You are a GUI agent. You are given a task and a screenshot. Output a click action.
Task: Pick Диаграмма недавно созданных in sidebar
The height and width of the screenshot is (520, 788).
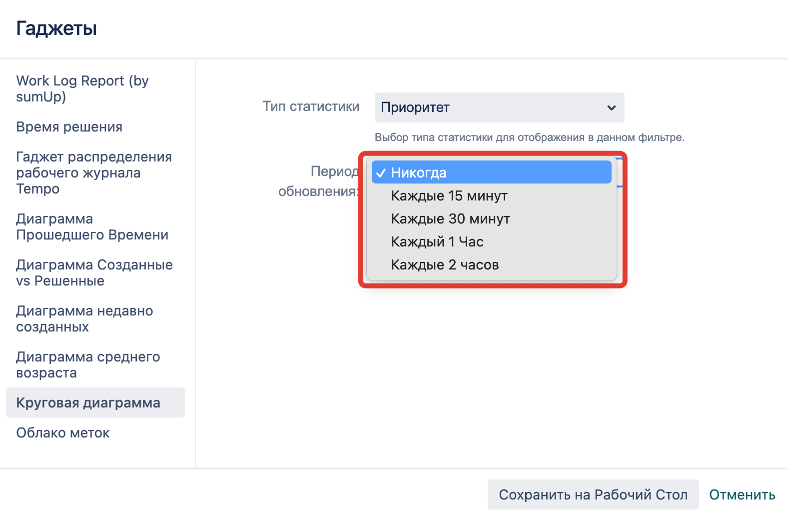(x=84, y=319)
